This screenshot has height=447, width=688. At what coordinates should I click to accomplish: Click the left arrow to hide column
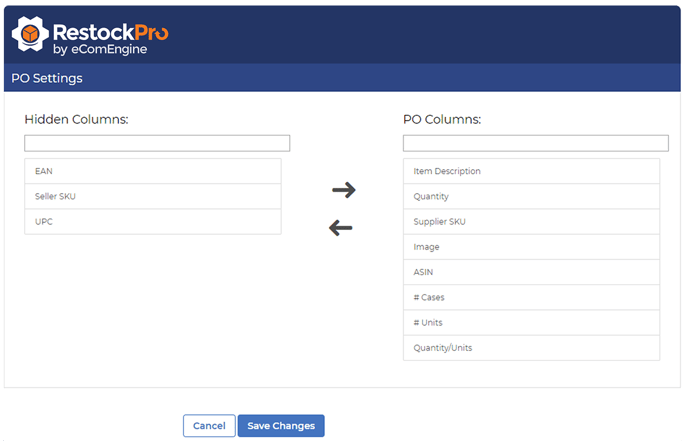pos(341,228)
